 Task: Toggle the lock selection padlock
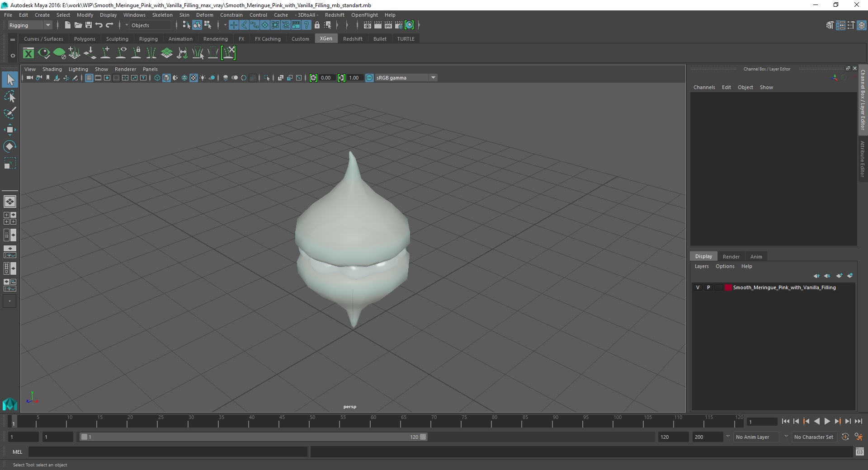(317, 25)
